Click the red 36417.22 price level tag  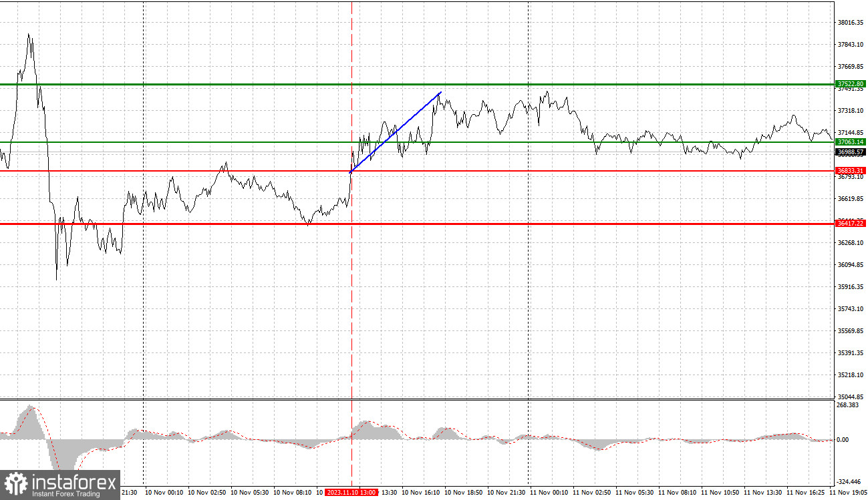click(851, 224)
